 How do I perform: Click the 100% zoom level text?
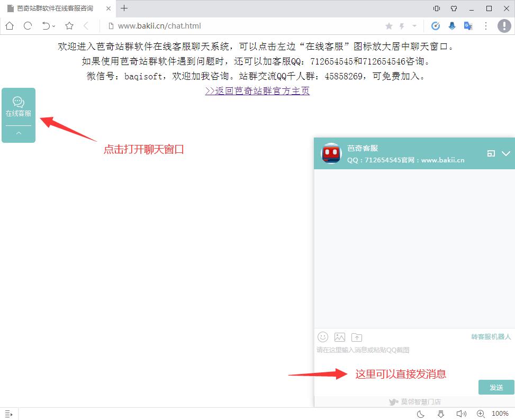click(500, 414)
